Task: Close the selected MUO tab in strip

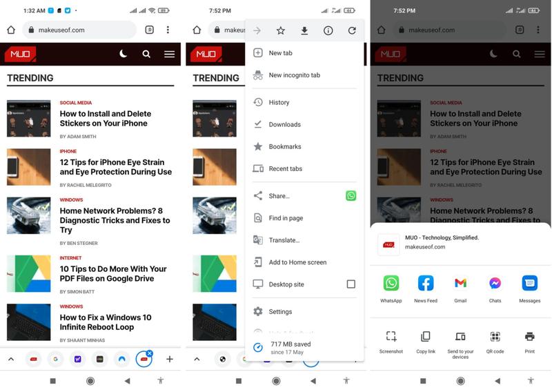Action: click(149, 353)
